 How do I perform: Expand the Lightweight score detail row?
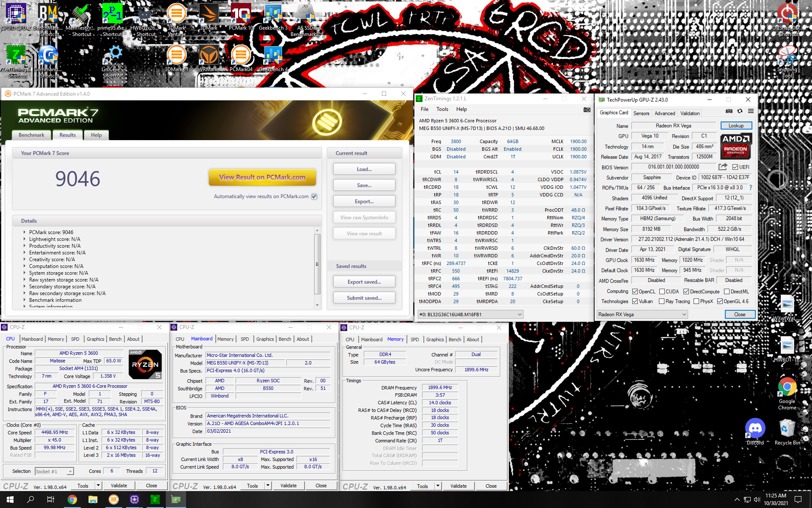(x=24, y=239)
